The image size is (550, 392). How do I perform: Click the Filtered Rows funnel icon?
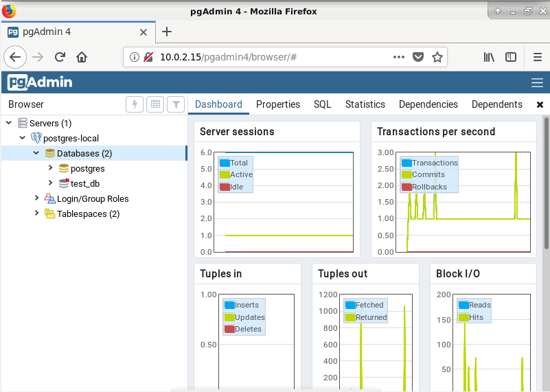[x=176, y=104]
